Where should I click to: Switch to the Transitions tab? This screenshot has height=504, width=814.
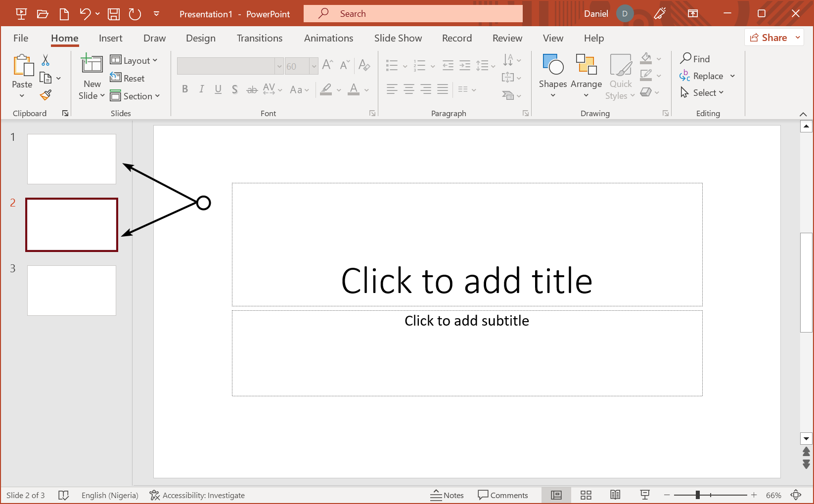point(259,38)
